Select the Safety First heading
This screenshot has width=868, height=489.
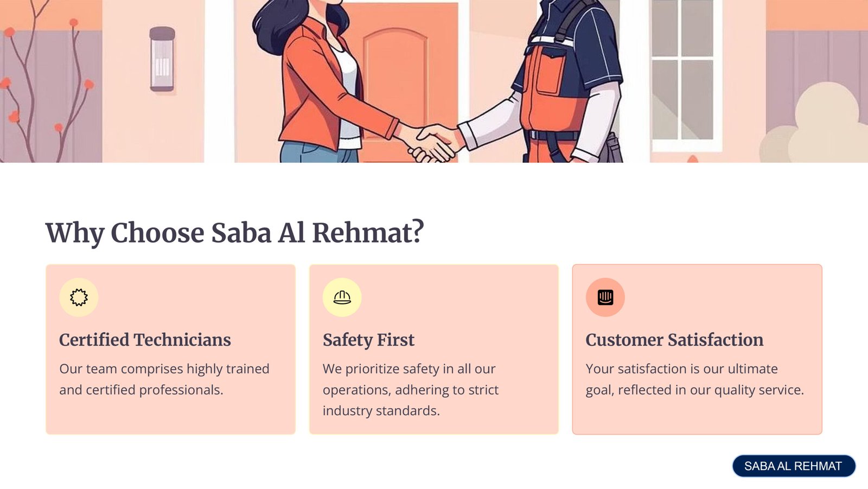(x=368, y=340)
